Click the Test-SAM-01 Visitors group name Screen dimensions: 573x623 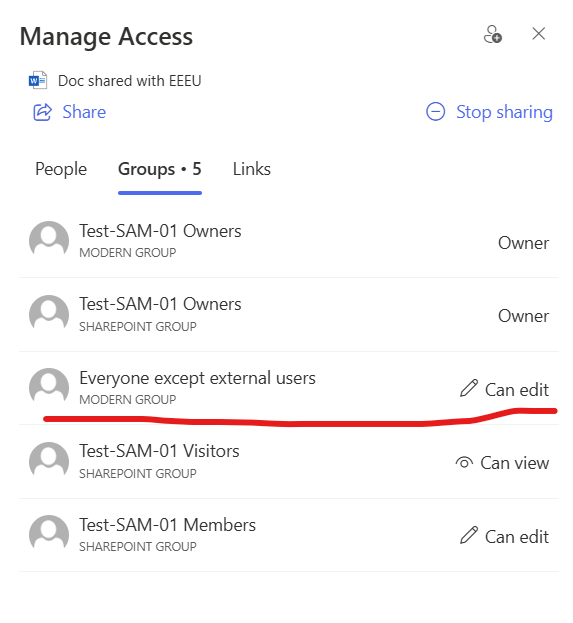159,451
